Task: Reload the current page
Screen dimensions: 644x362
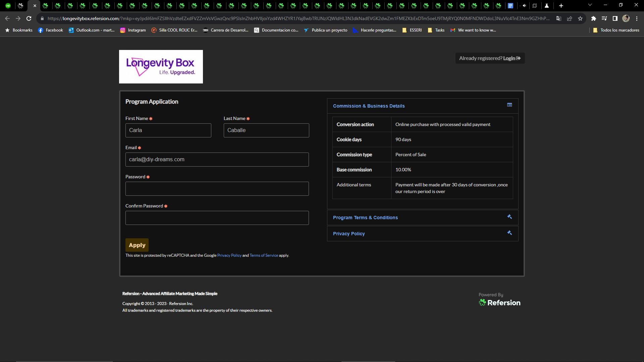Action: [x=29, y=18]
